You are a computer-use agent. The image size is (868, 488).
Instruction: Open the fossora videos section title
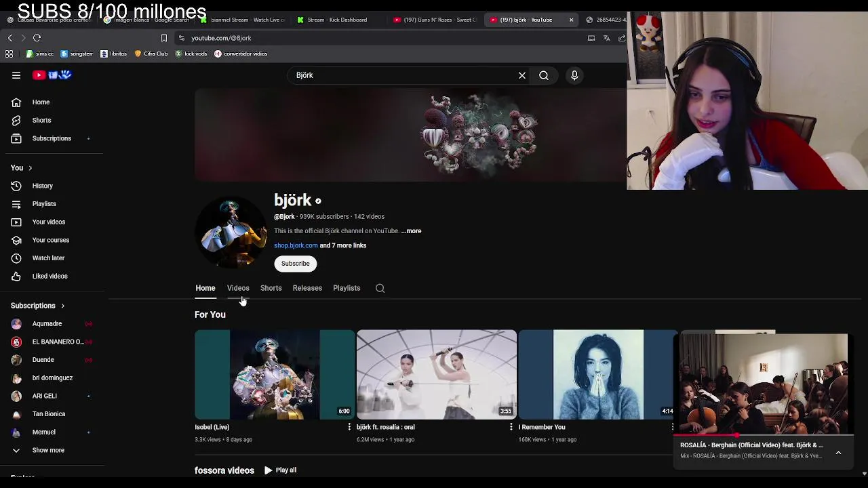[x=224, y=470]
